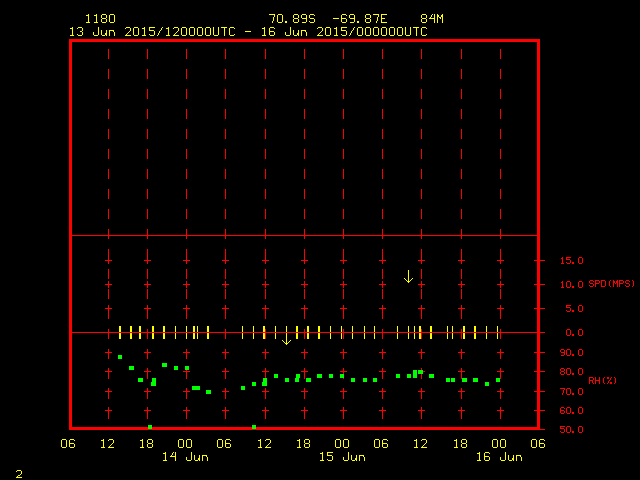
Task: Click the number 2 in the bottom-left corner
Action: click(18, 472)
